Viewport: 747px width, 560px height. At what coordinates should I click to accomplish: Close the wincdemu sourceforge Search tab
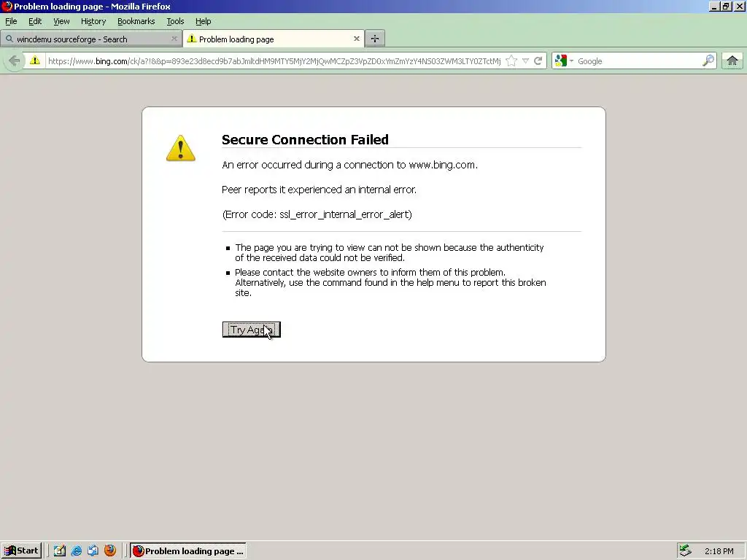click(174, 39)
